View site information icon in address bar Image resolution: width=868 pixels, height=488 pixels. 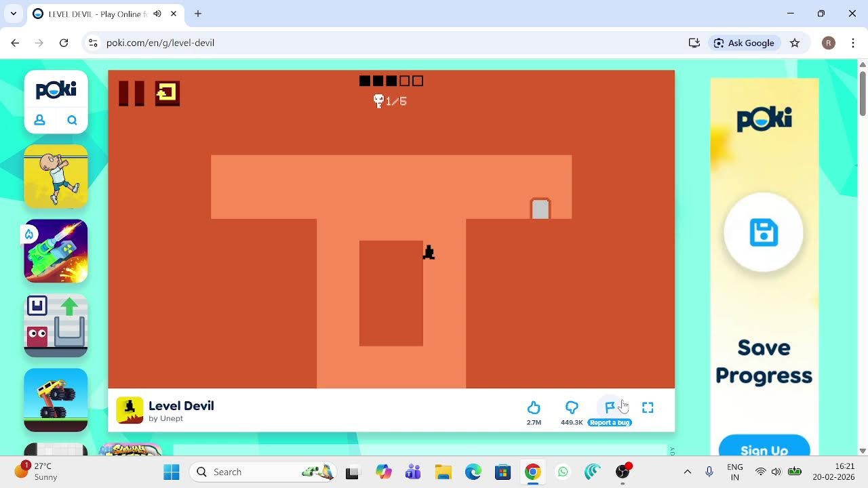(x=94, y=43)
